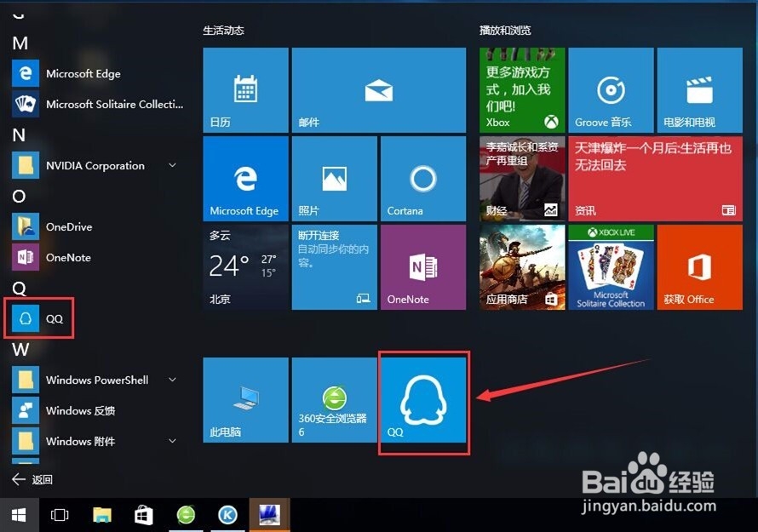The image size is (758, 532).
Task: Jump to letter W section header
Action: [x=20, y=349]
